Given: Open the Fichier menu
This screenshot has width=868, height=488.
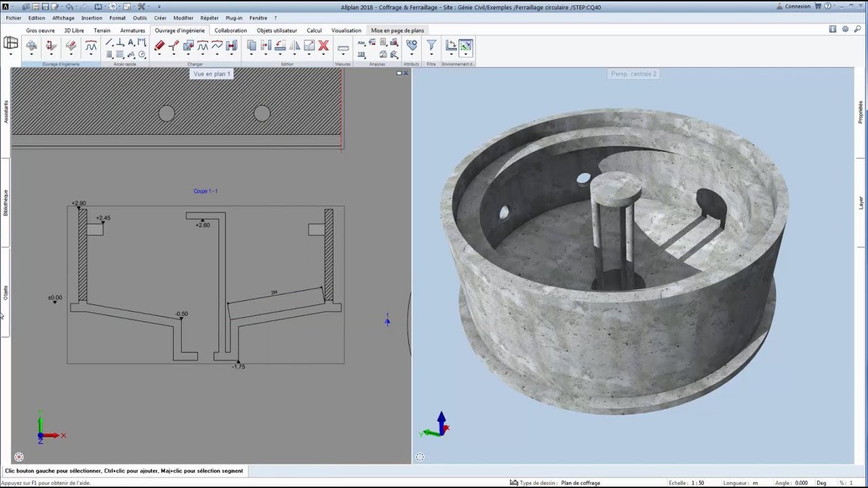Looking at the screenshot, I should point(14,18).
